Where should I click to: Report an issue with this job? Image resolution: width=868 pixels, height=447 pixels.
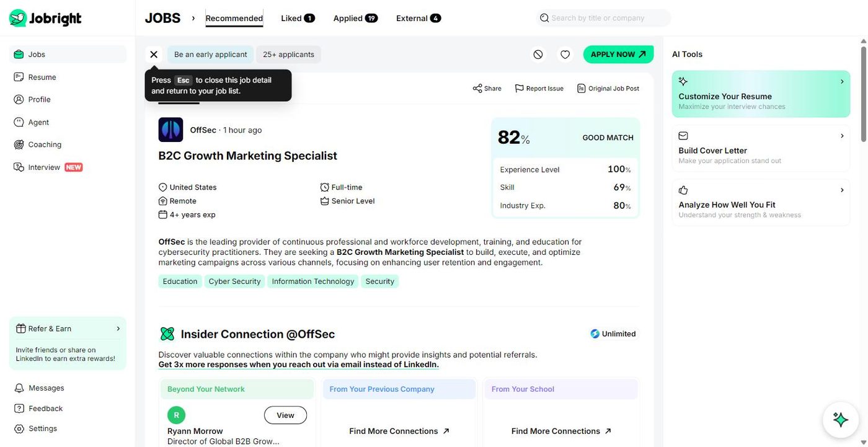pos(539,89)
